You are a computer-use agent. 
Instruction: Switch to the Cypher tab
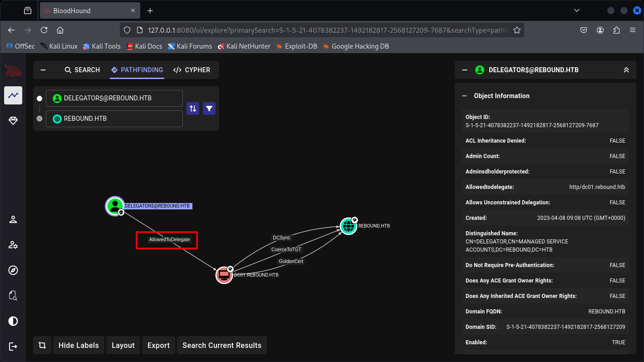(192, 70)
